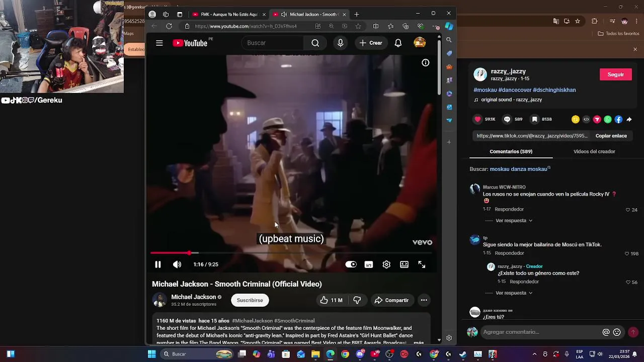Open the YouTube hamburger guide menu

(x=159, y=43)
